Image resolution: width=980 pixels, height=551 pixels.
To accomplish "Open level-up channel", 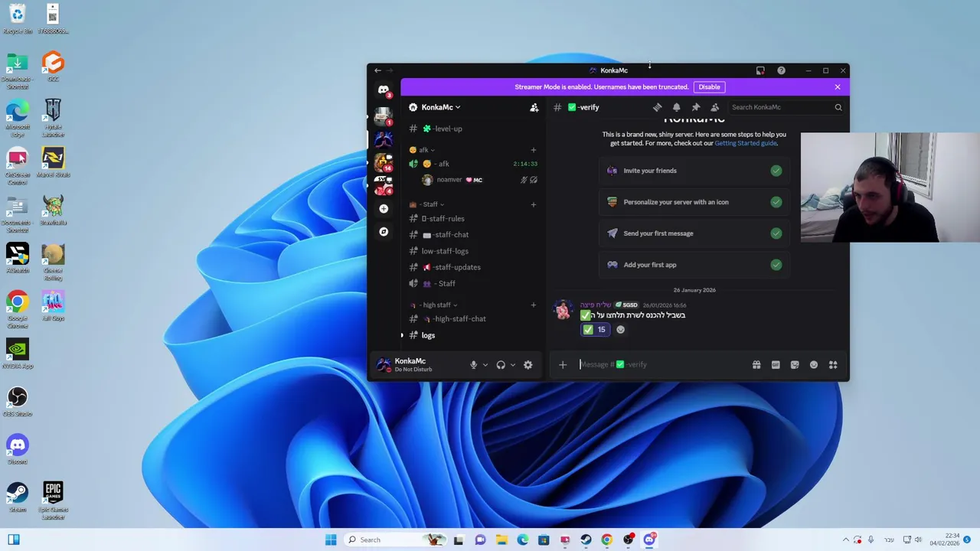I will (472, 129).
